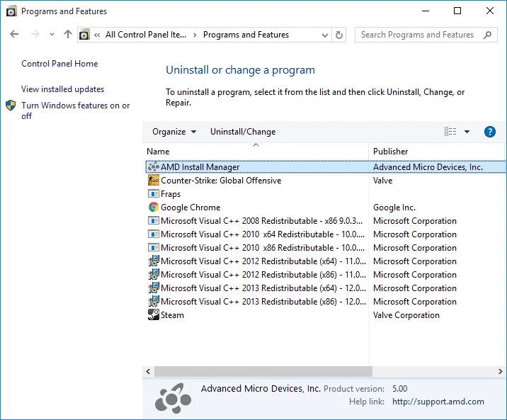This screenshot has height=420, width=507.
Task: Click the Visual C++ 2010 x64 icon
Action: [x=154, y=234]
